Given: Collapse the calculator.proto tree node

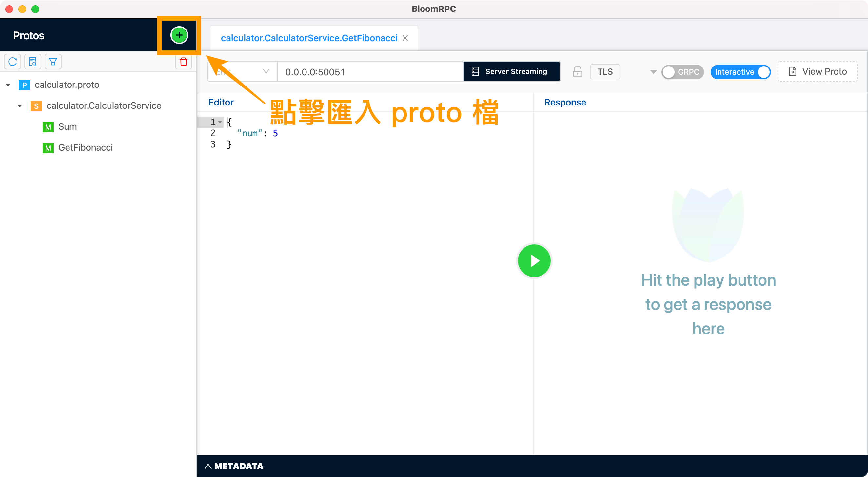Looking at the screenshot, I should tap(8, 85).
